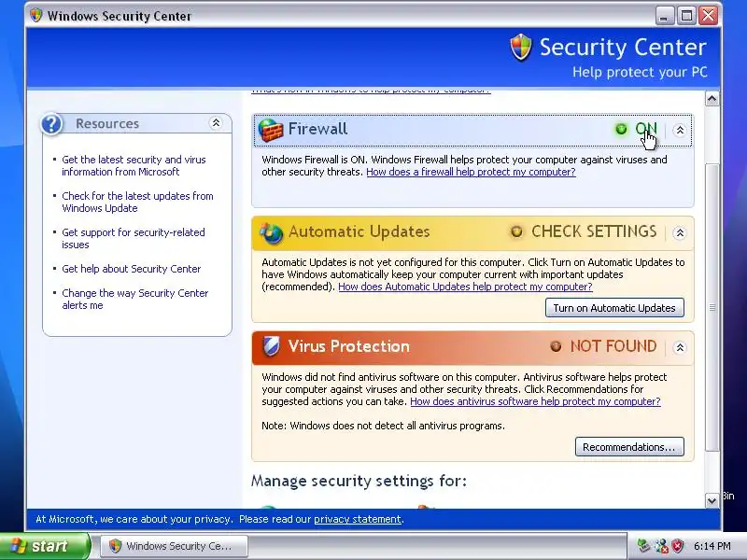Collapse the Virus Protection section
This screenshot has width=747, height=560.
point(680,347)
